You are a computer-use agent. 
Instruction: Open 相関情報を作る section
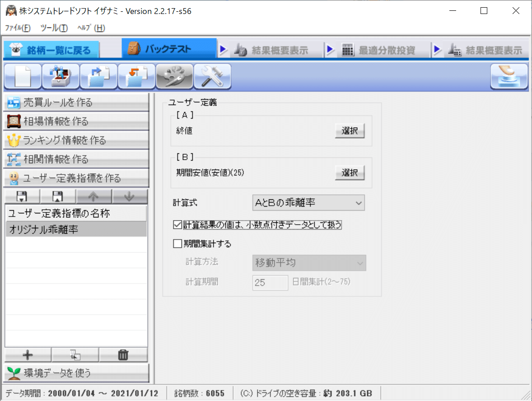[76, 159]
